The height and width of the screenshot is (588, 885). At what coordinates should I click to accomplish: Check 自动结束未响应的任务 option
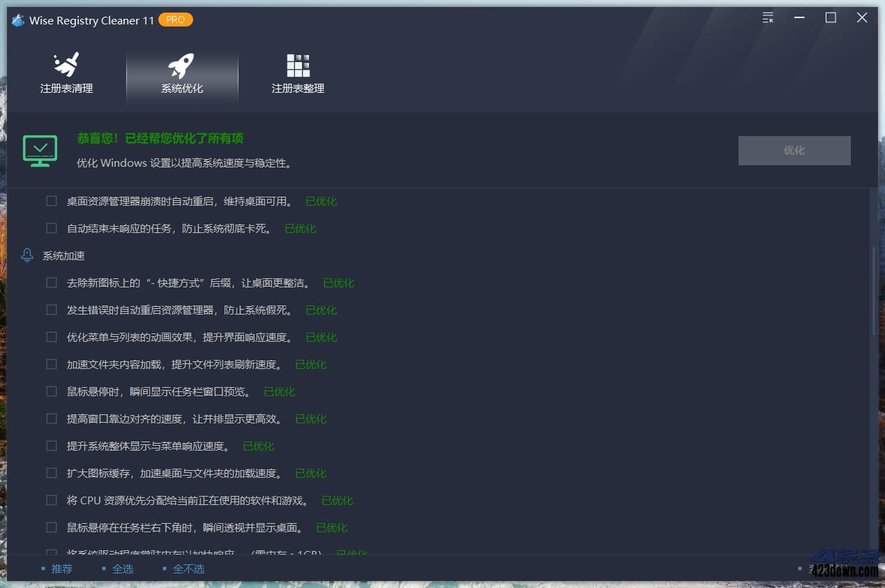click(x=52, y=228)
